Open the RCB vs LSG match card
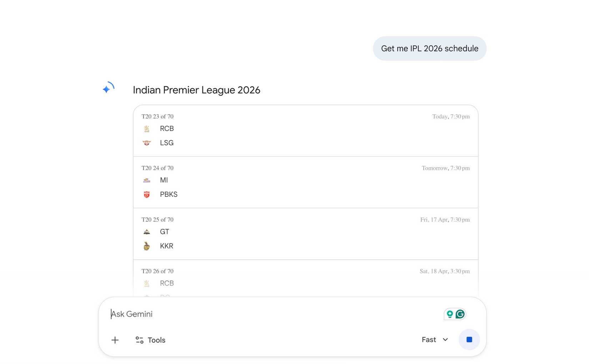 tap(306, 131)
